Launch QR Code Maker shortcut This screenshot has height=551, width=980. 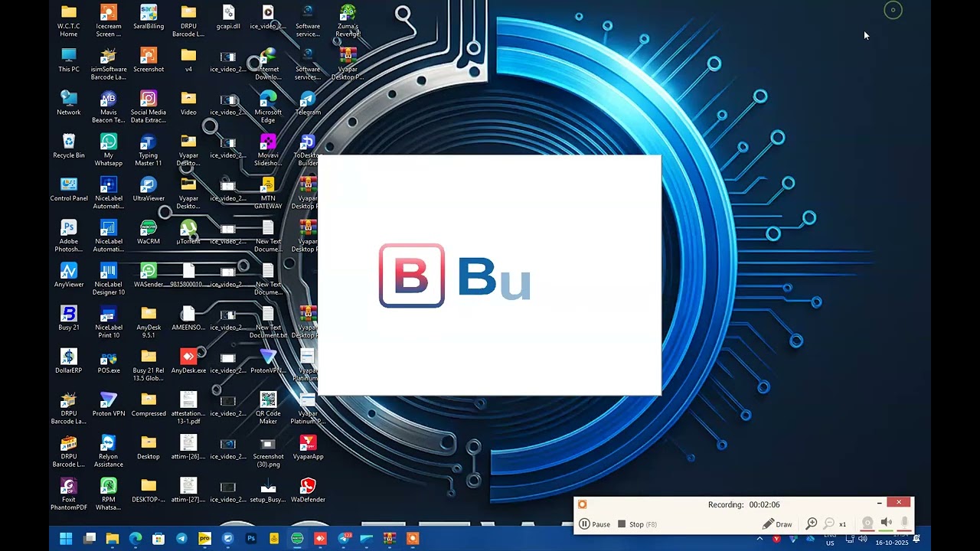click(x=268, y=407)
